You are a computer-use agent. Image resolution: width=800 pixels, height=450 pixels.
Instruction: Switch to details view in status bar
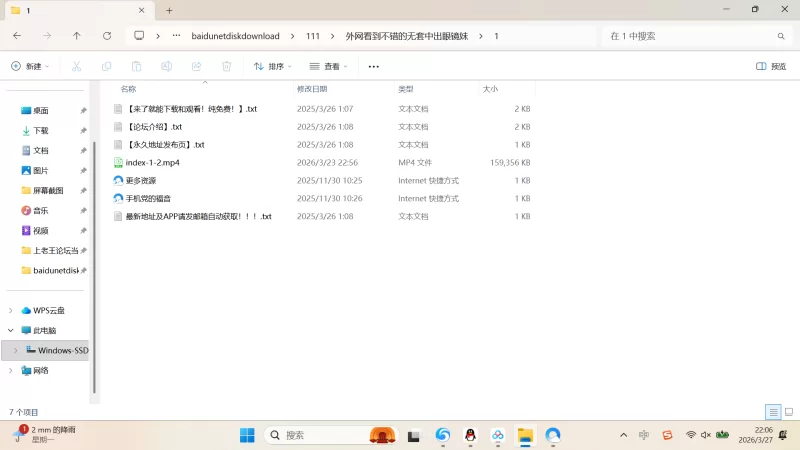tap(772, 412)
